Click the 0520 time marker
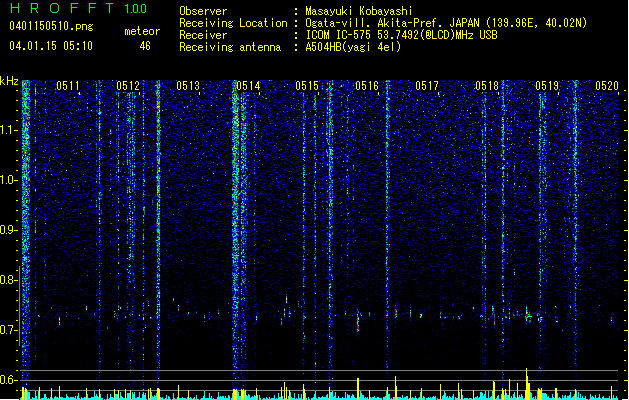This screenshot has height=400, width=629. [607, 86]
